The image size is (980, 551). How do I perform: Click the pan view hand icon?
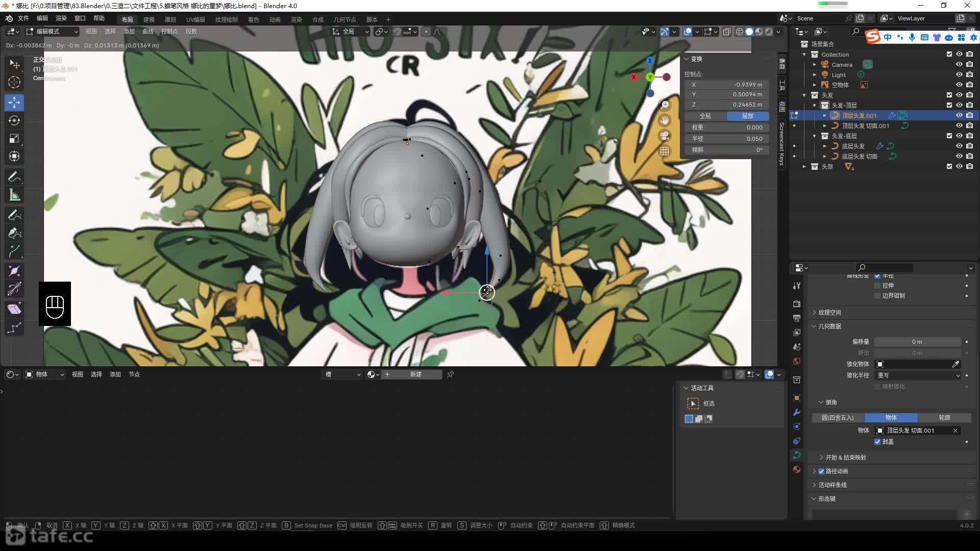[665, 120]
